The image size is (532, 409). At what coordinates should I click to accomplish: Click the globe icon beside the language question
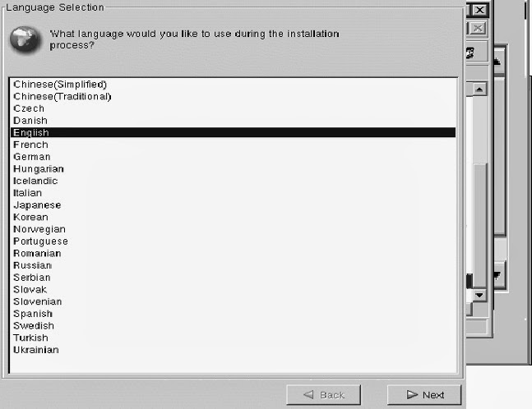(x=25, y=39)
